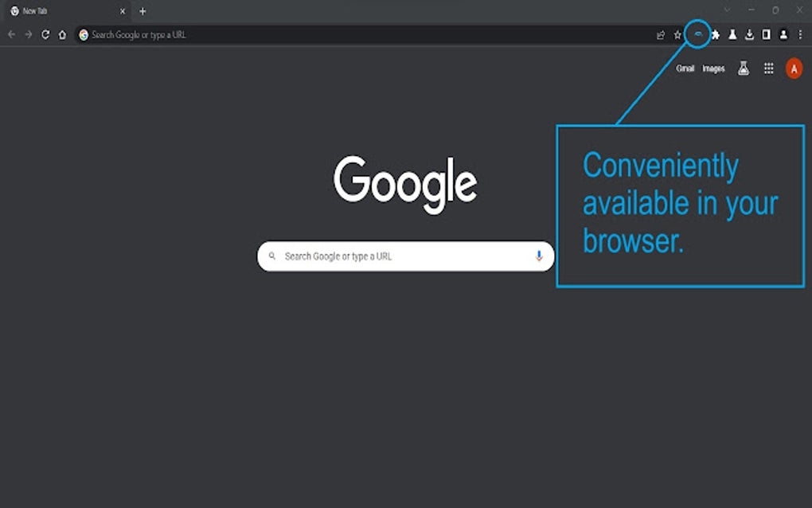Open Search Labs flask icon on page
The image size is (812, 508).
click(744, 68)
